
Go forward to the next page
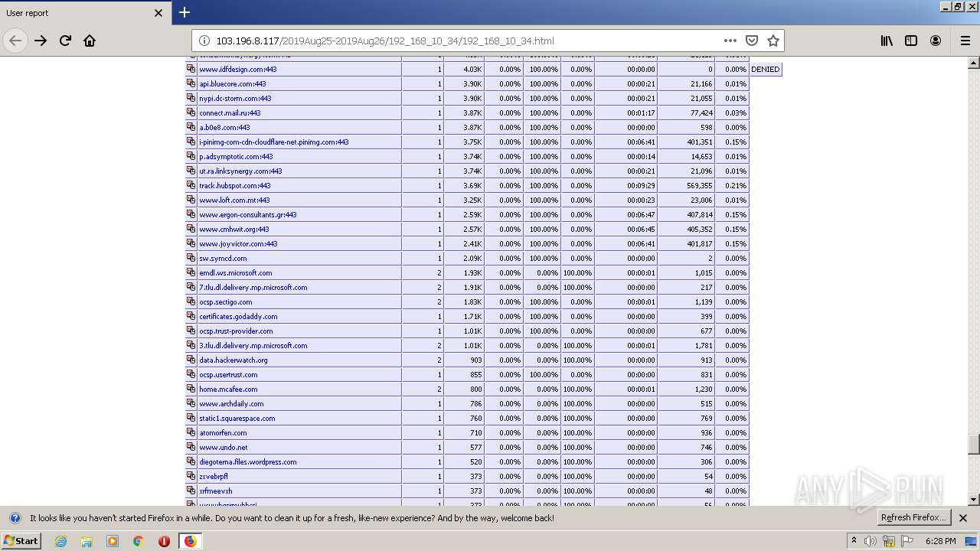(41, 41)
